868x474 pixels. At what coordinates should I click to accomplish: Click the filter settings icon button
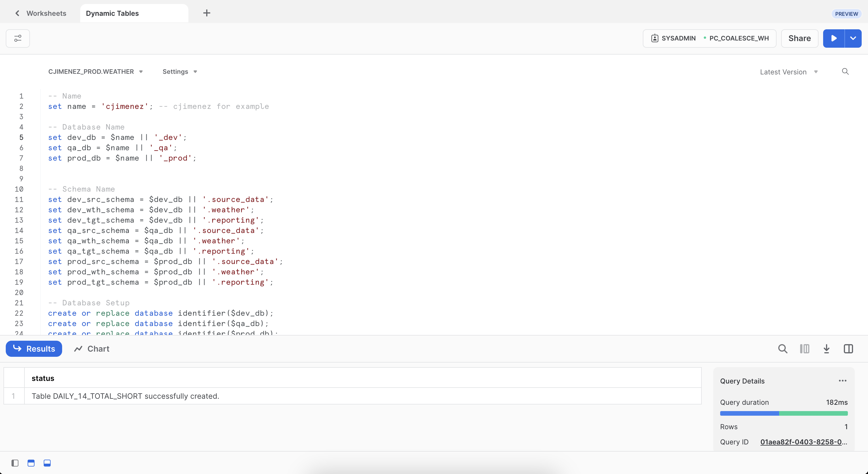(18, 38)
